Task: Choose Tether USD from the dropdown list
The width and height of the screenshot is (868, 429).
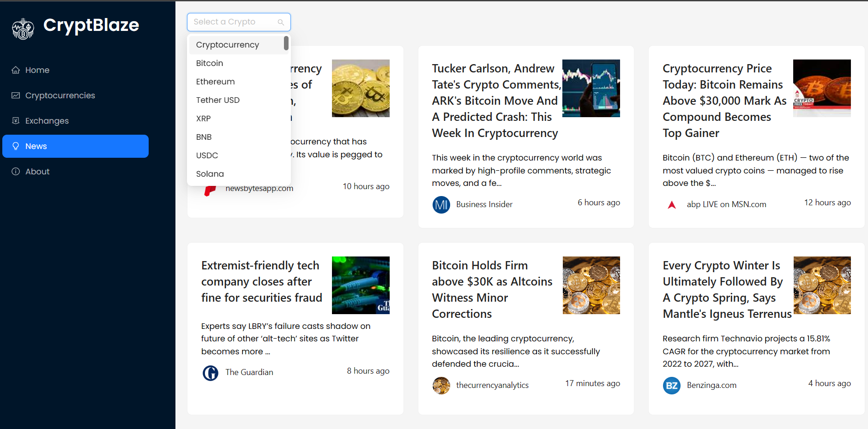Action: [x=239, y=100]
